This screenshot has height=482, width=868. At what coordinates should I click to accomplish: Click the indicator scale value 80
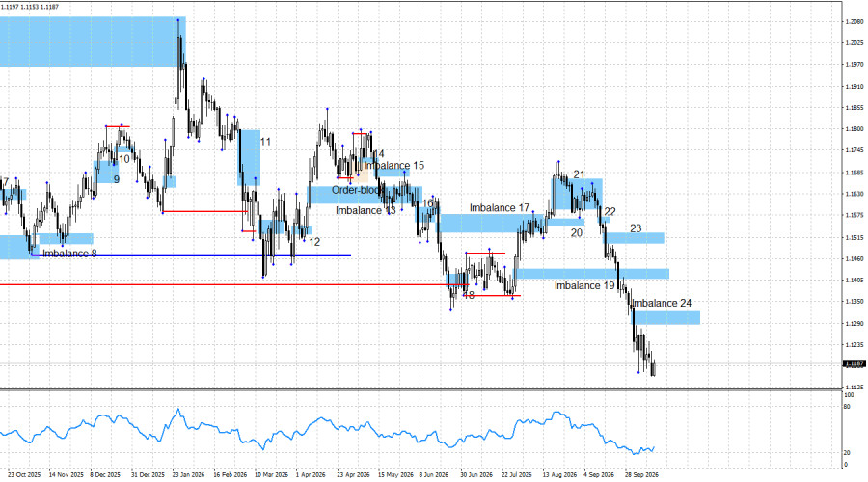click(x=848, y=407)
